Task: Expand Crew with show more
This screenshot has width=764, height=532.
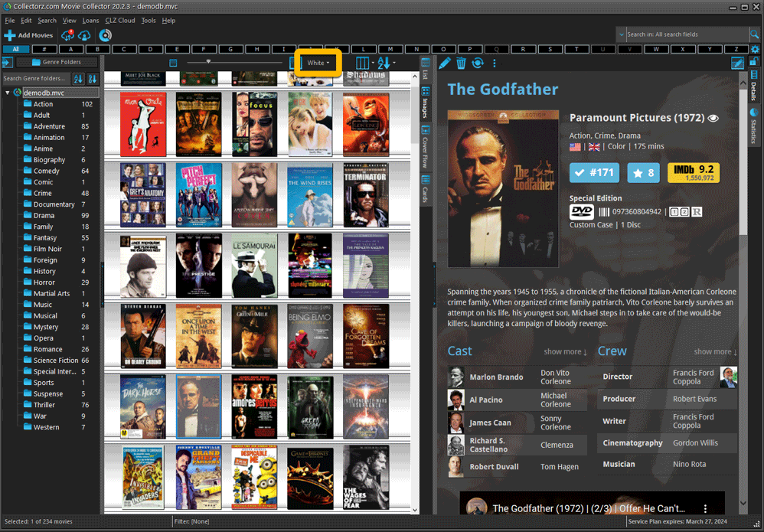Action: pos(715,352)
